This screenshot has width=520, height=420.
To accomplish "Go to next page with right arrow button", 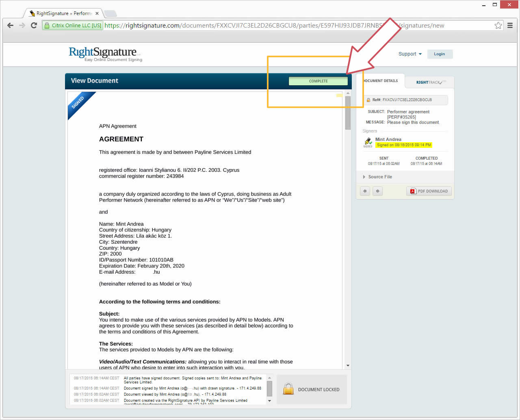I will tap(378, 191).
